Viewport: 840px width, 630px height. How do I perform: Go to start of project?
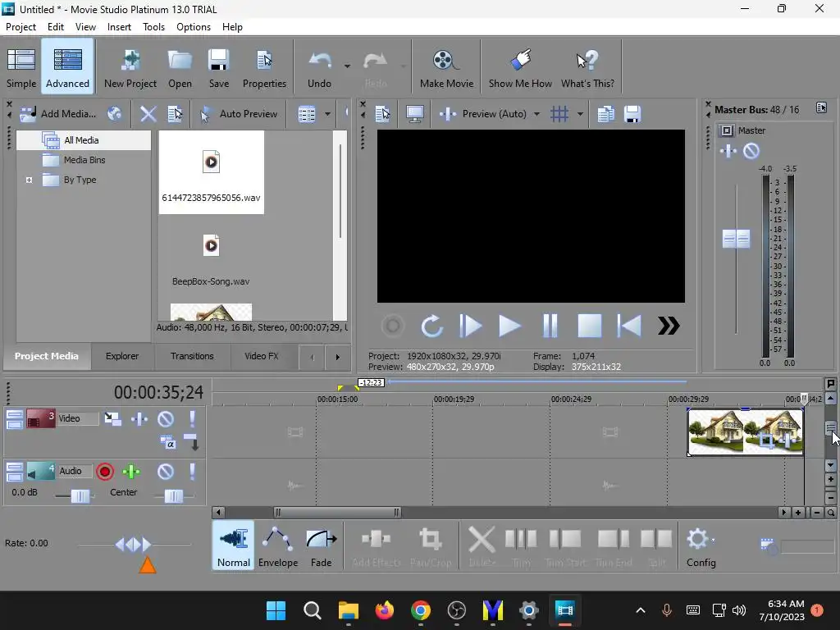pos(629,326)
